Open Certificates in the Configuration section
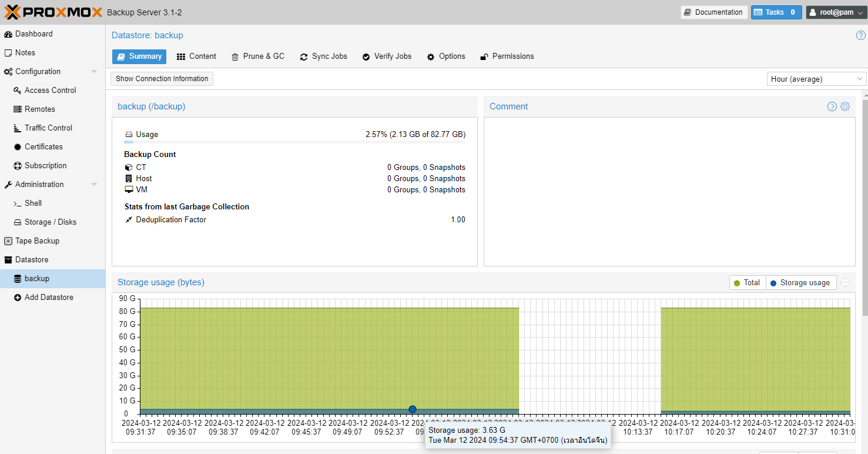This screenshot has width=868, height=454. pos(43,147)
